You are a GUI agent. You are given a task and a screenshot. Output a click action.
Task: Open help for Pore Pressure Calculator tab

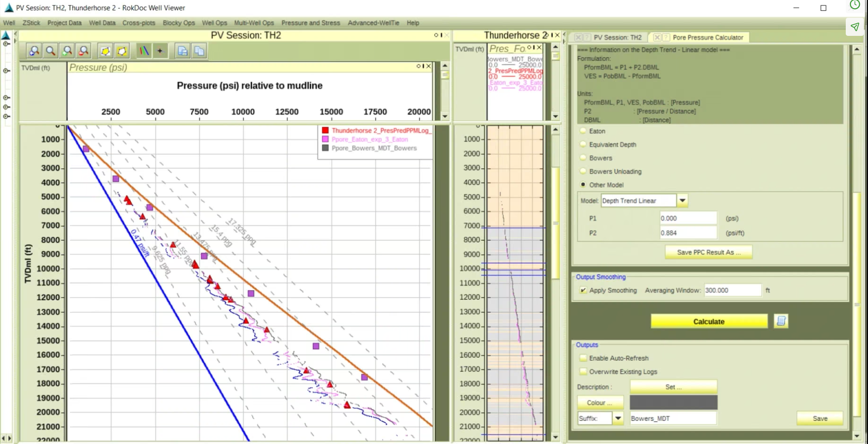[666, 38]
